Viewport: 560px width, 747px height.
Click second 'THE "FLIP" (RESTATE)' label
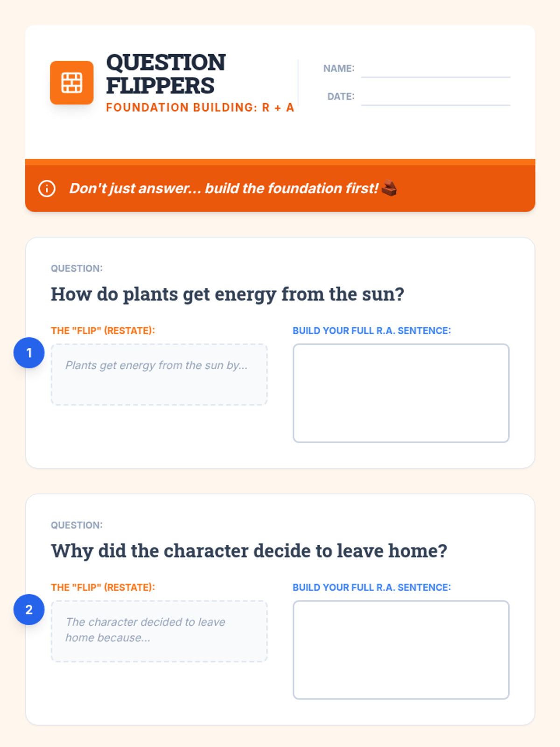pos(103,587)
